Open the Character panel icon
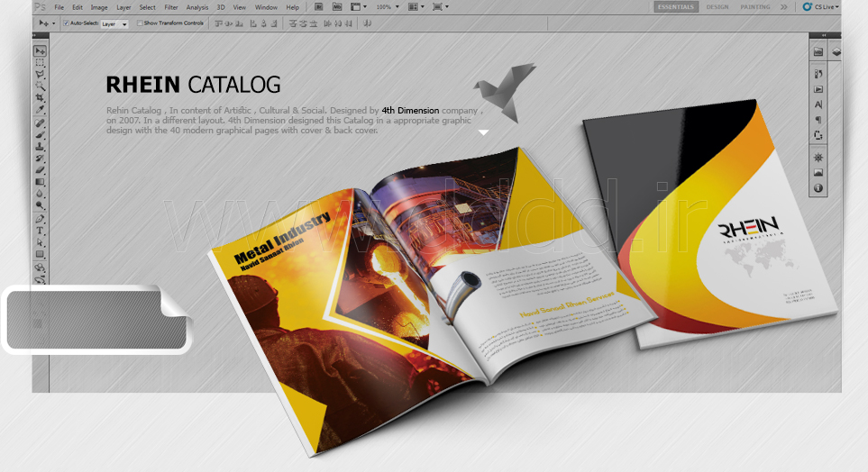Image resolution: width=868 pixels, height=472 pixels. [x=818, y=104]
